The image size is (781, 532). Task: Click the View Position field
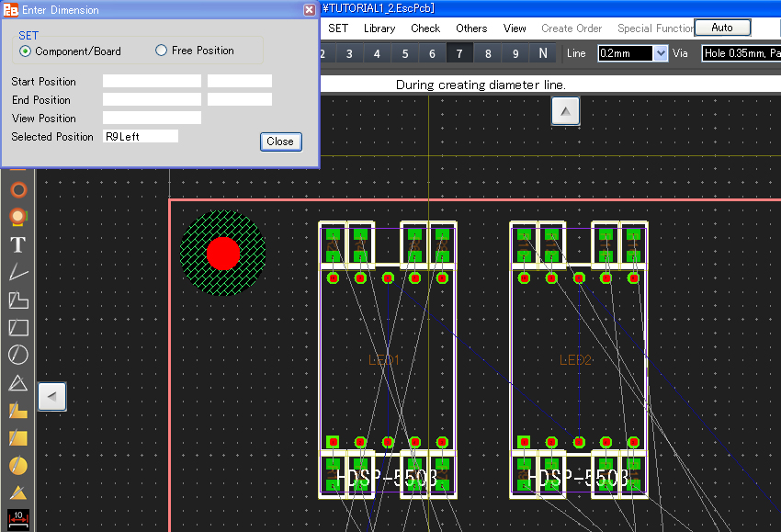click(x=152, y=118)
